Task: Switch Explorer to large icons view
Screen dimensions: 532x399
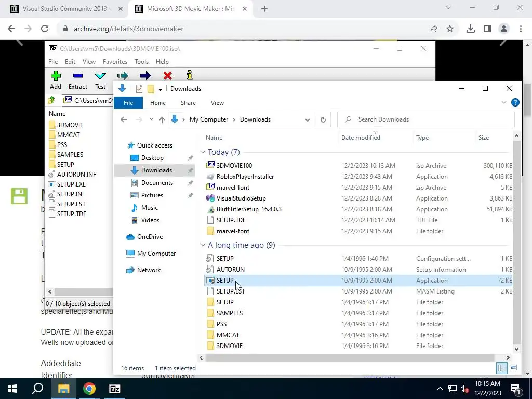Action: coord(513,368)
